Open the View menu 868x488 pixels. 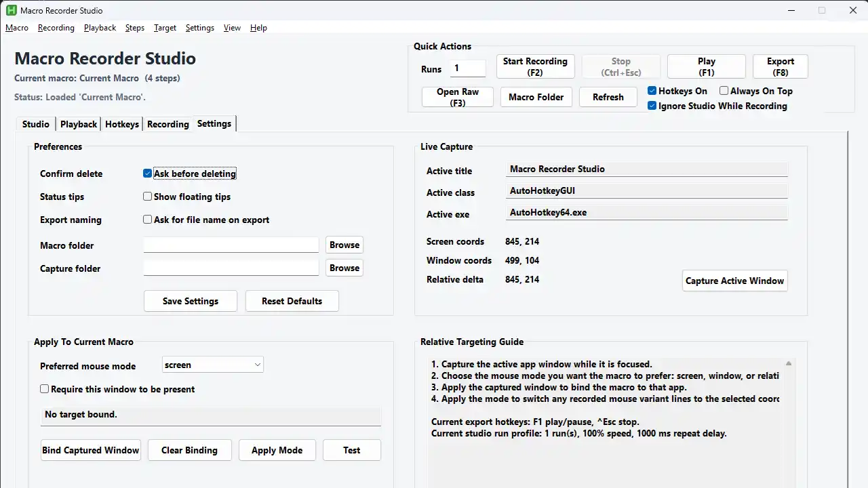(x=232, y=28)
